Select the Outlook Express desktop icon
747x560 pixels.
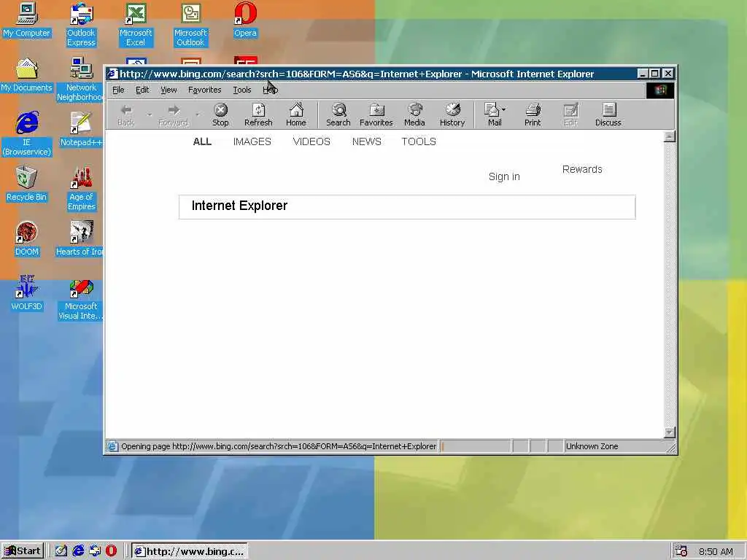(x=81, y=25)
